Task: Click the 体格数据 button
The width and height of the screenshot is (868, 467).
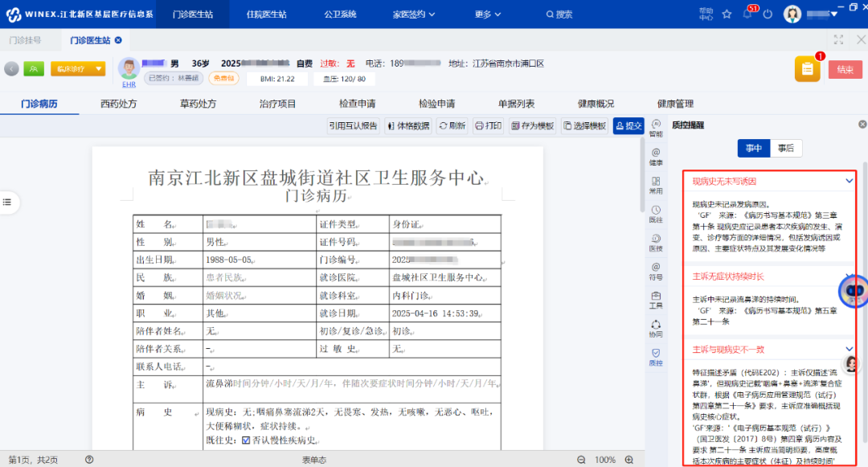Action: coord(408,126)
